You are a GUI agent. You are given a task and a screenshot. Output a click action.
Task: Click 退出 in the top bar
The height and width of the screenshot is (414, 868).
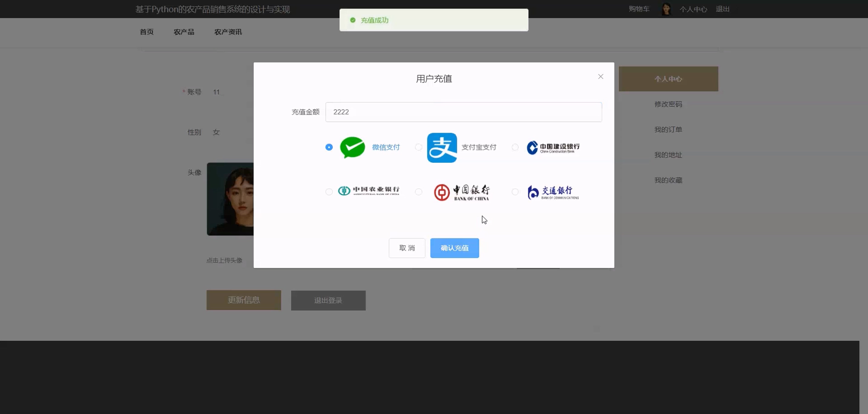pyautogui.click(x=722, y=9)
